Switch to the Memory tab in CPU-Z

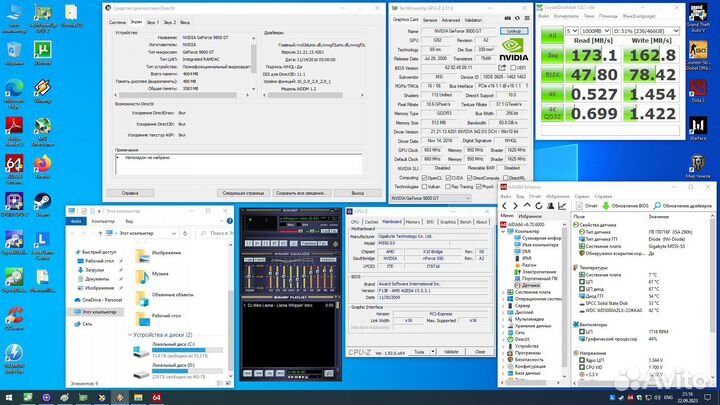pyautogui.click(x=413, y=222)
